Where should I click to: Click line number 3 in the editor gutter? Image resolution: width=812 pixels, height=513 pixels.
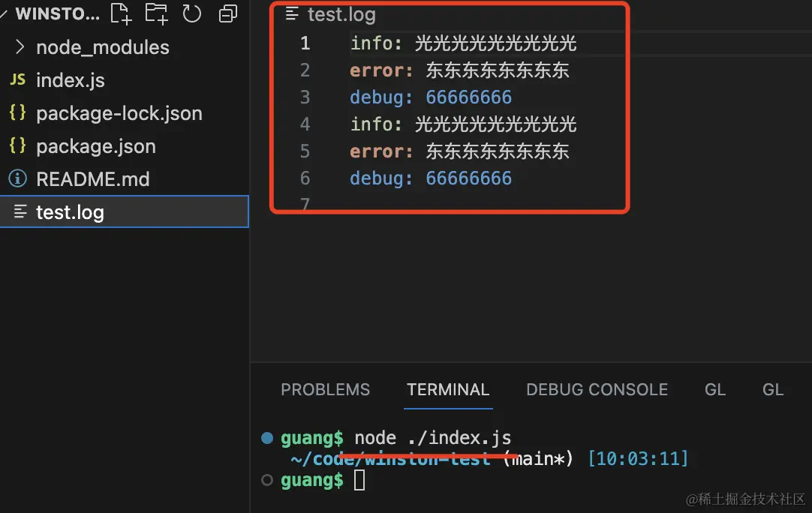point(305,97)
